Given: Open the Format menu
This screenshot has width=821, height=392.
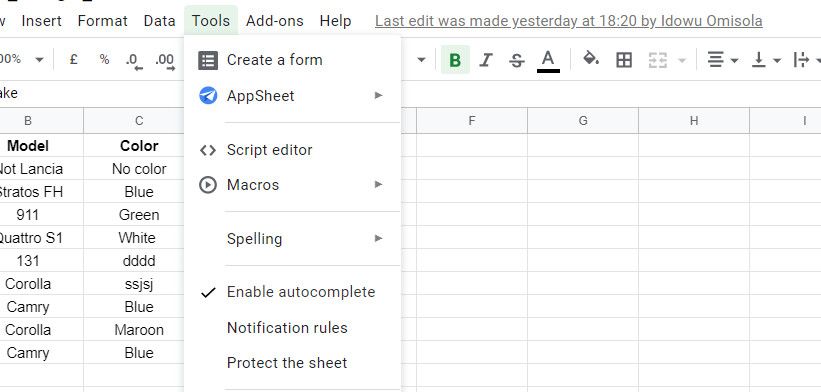Looking at the screenshot, I should pyautogui.click(x=103, y=21).
